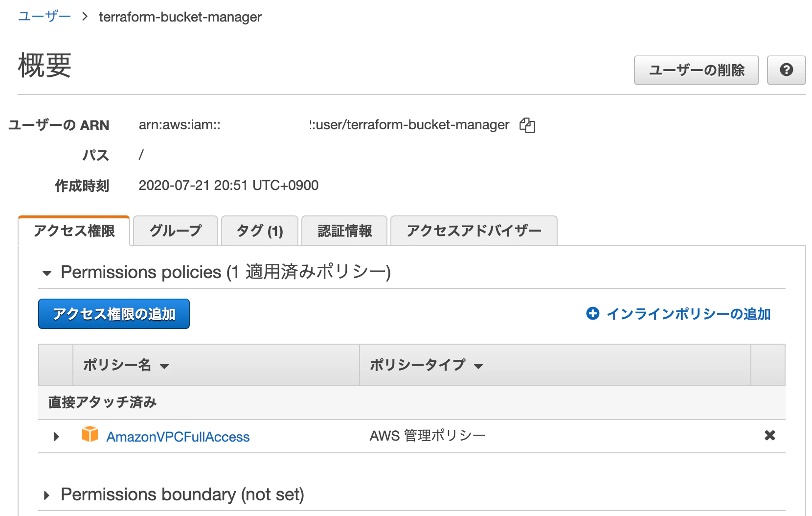Click the plus icon beside インラインポリシーの追加
812x516 pixels.
(592, 313)
